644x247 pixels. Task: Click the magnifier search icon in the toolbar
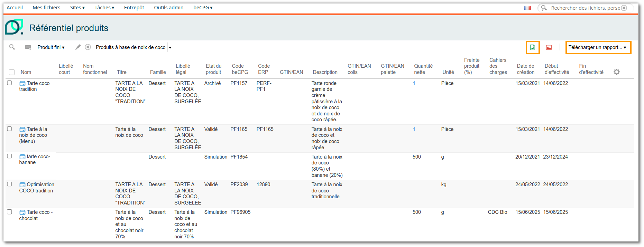[x=12, y=47]
